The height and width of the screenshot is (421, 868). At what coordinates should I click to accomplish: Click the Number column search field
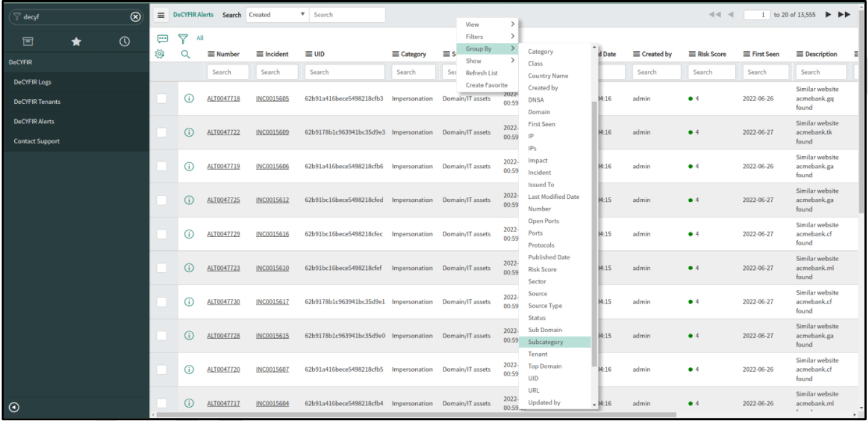[228, 72]
